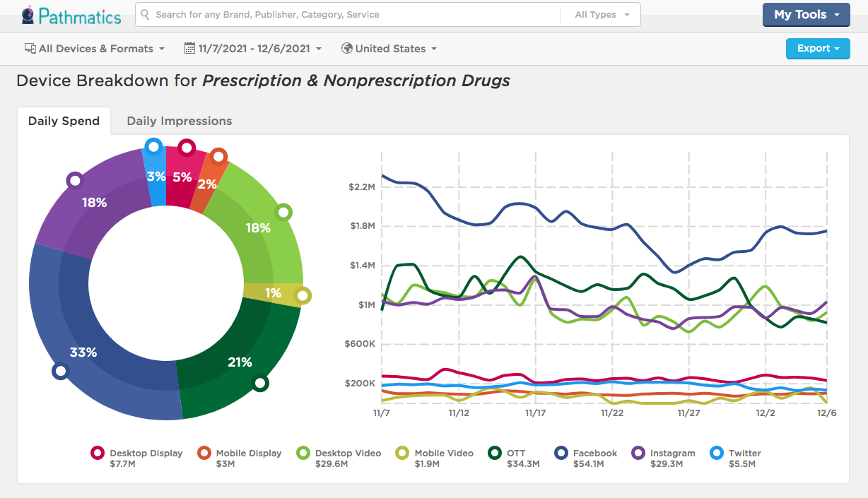Switch to the Daily Impressions tab
Screen dimensions: 868x498
click(179, 121)
